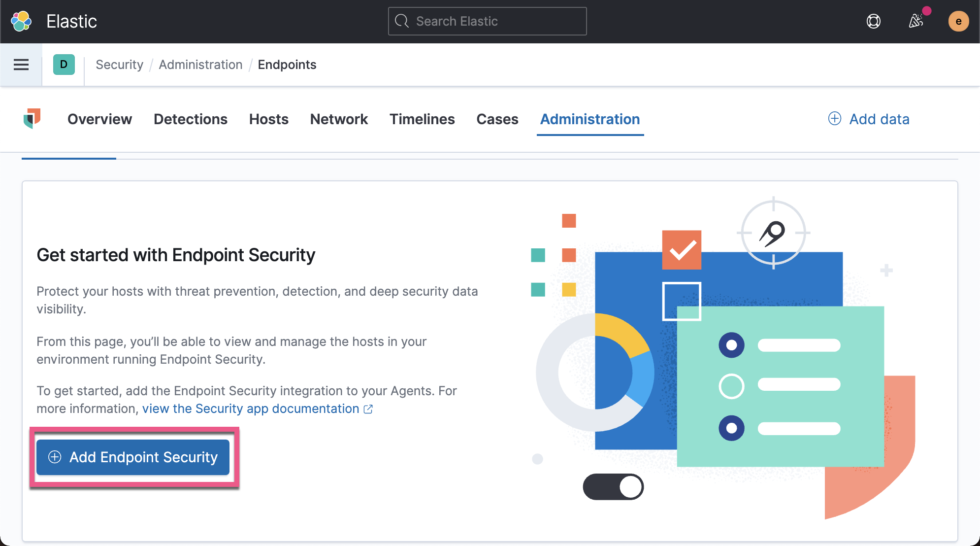Click the D space avatar icon

click(63, 64)
